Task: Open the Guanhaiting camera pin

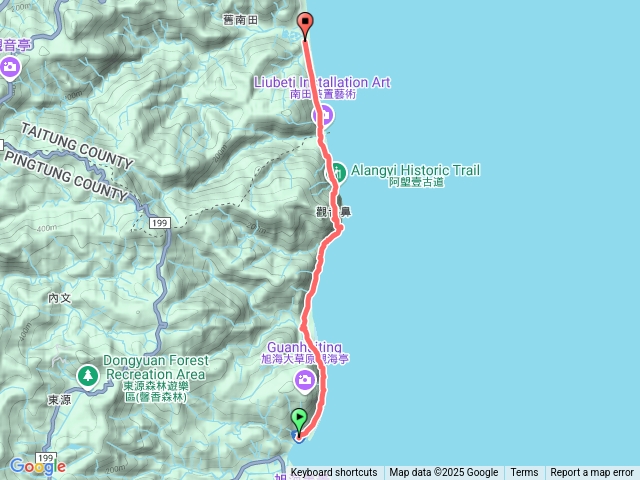Action: [x=305, y=380]
